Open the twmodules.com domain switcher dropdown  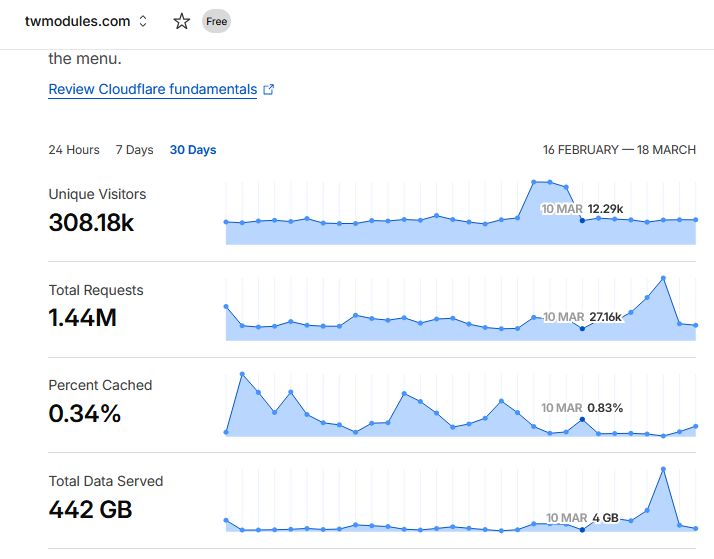click(x=143, y=21)
